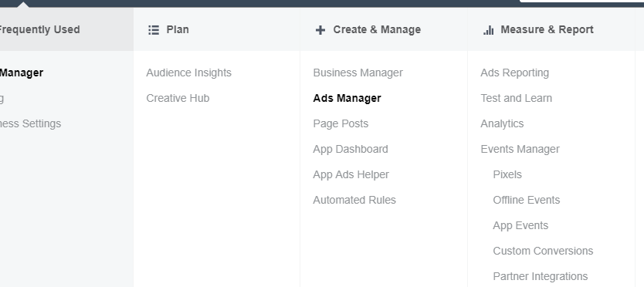Open App Events

(x=520, y=225)
